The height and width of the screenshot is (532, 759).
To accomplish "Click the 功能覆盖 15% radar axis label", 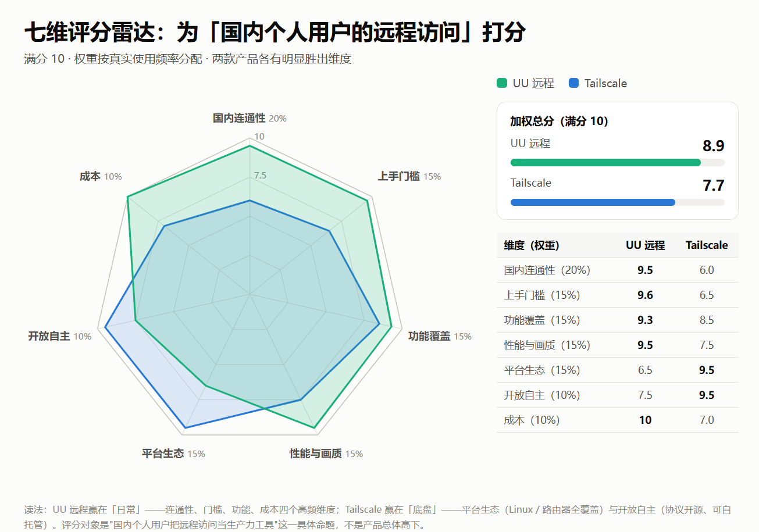I will click(x=440, y=336).
